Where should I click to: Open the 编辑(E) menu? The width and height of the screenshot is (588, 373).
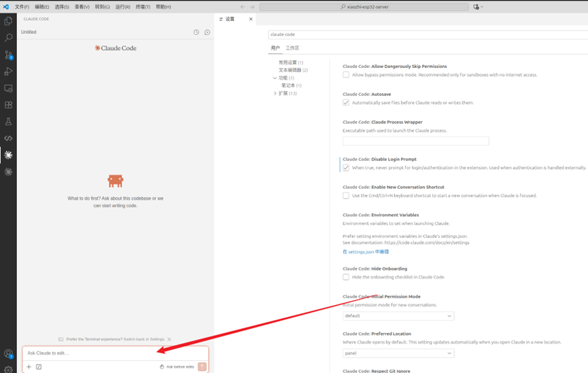click(42, 7)
